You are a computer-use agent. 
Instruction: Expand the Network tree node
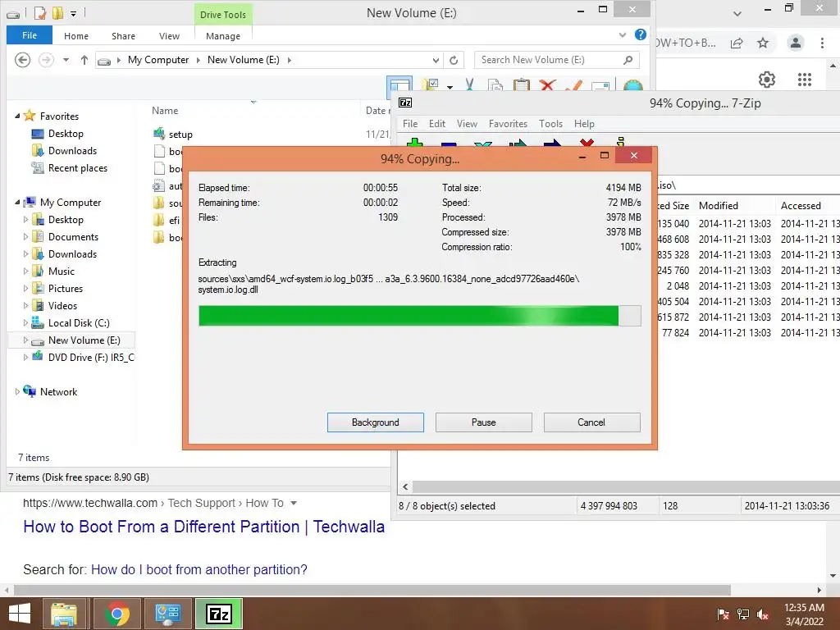17,391
